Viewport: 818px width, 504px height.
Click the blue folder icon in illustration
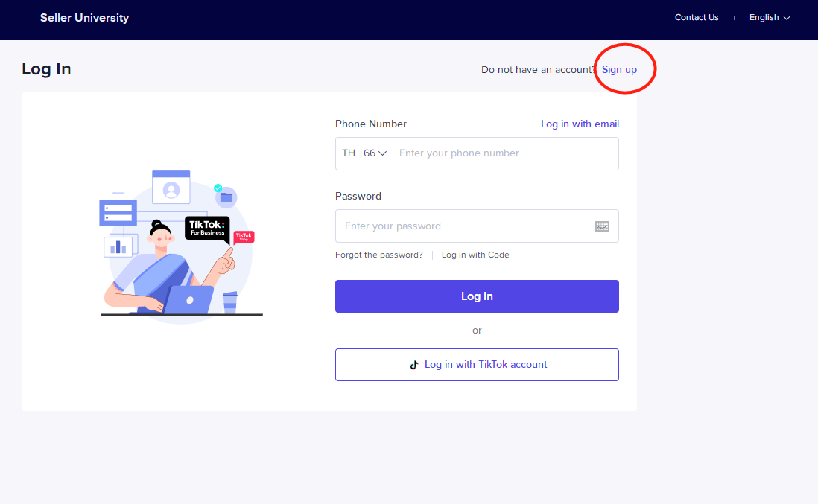pyautogui.click(x=226, y=197)
